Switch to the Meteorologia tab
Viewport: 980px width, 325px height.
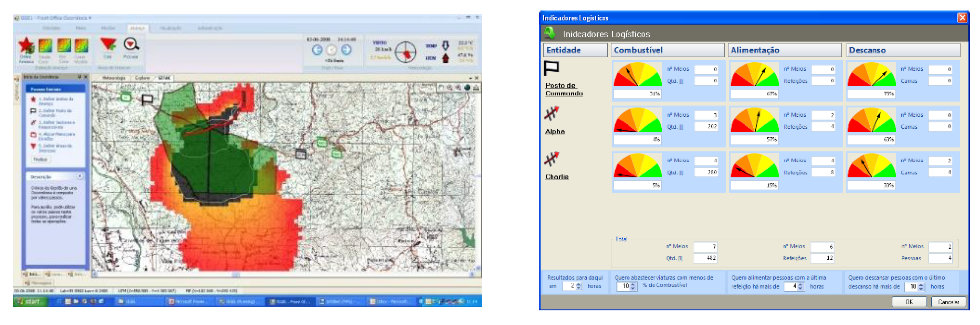point(113,78)
